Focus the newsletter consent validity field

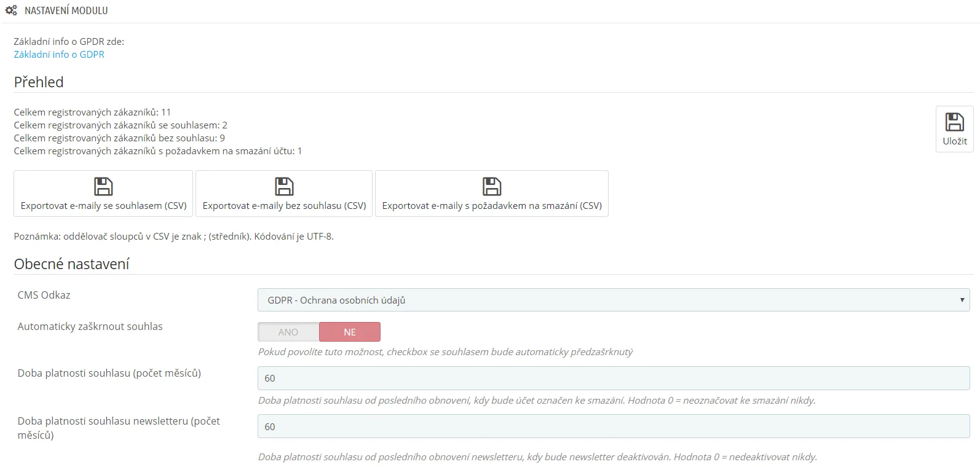tap(613, 426)
